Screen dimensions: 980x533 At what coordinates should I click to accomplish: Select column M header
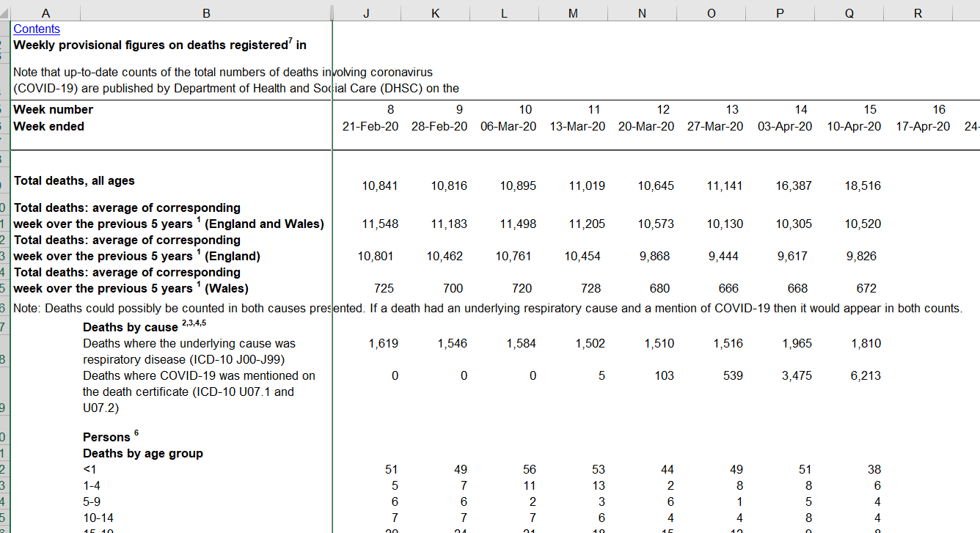(573, 13)
